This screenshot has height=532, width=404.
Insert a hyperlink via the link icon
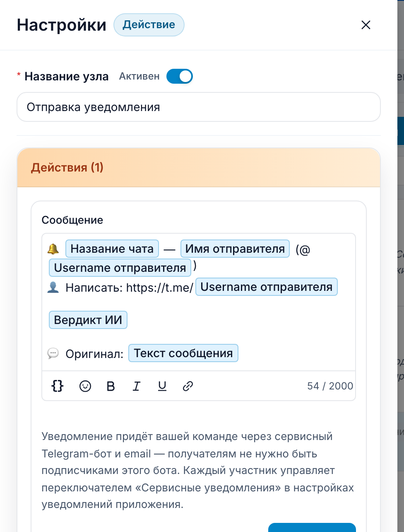coord(188,386)
